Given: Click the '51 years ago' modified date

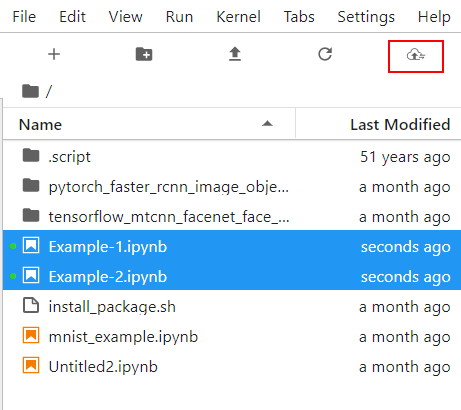Looking at the screenshot, I should point(405,157).
